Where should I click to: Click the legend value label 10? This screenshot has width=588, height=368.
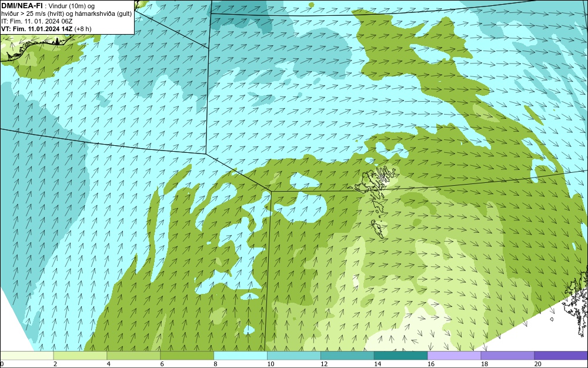[x=270, y=364]
